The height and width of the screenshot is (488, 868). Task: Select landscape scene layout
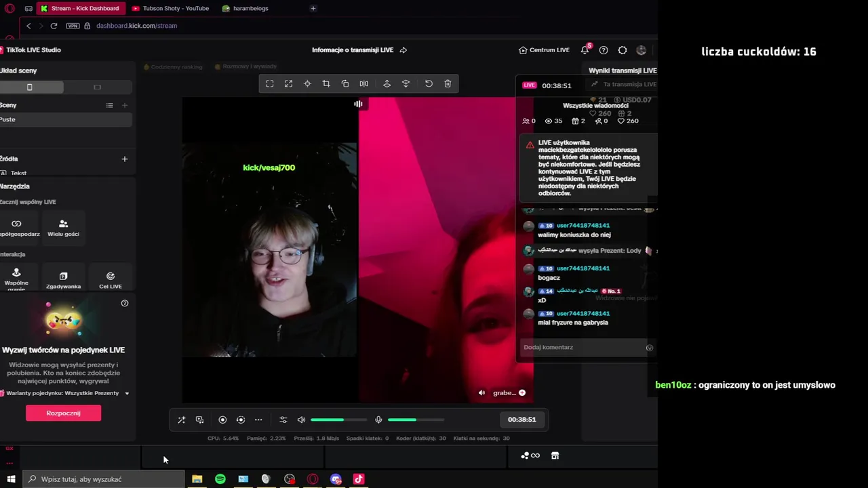click(97, 87)
